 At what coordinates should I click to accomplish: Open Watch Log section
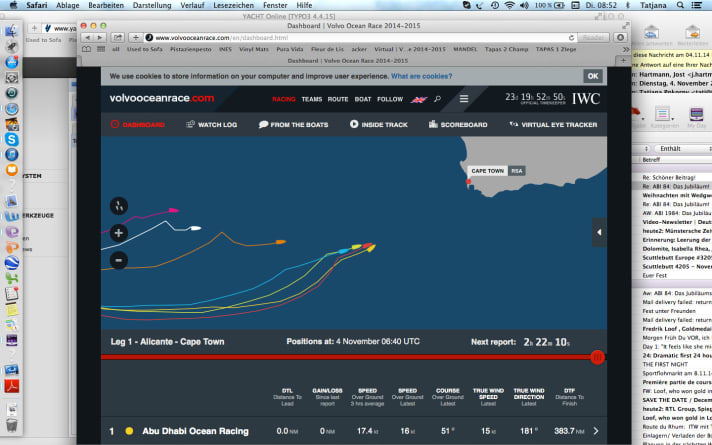(x=211, y=124)
